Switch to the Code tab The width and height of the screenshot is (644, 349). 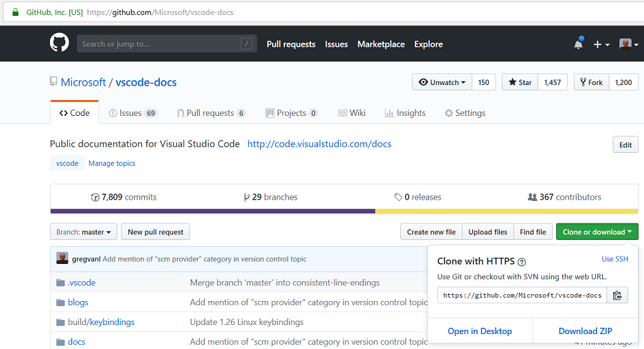coord(74,112)
